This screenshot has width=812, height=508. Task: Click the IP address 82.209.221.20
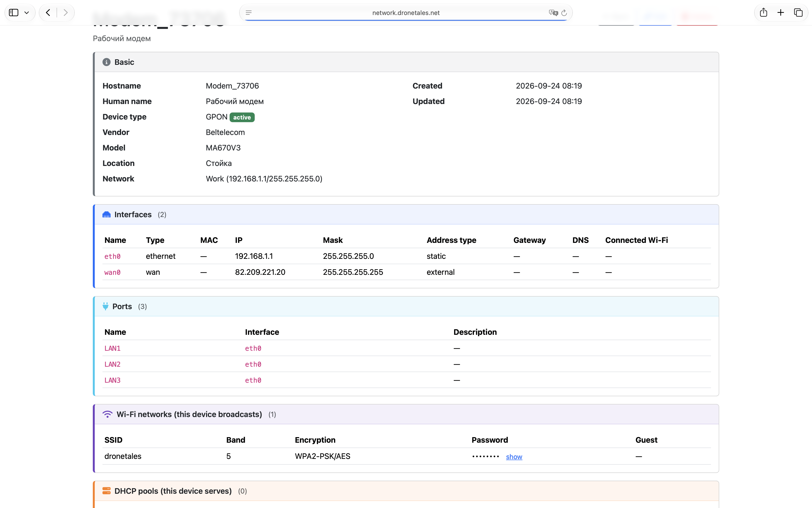(260, 272)
